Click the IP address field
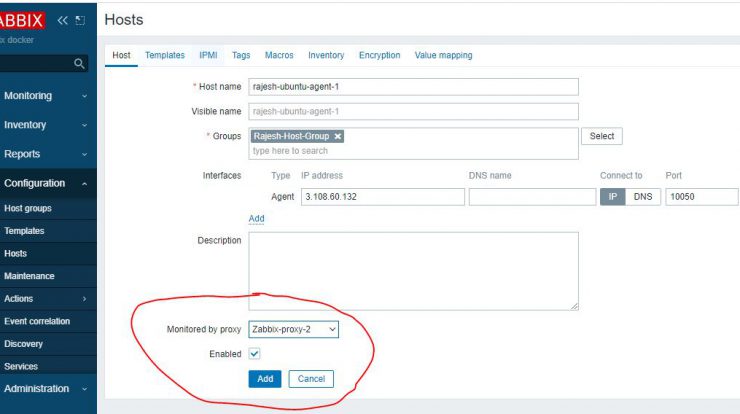This screenshot has width=740, height=414. click(383, 197)
